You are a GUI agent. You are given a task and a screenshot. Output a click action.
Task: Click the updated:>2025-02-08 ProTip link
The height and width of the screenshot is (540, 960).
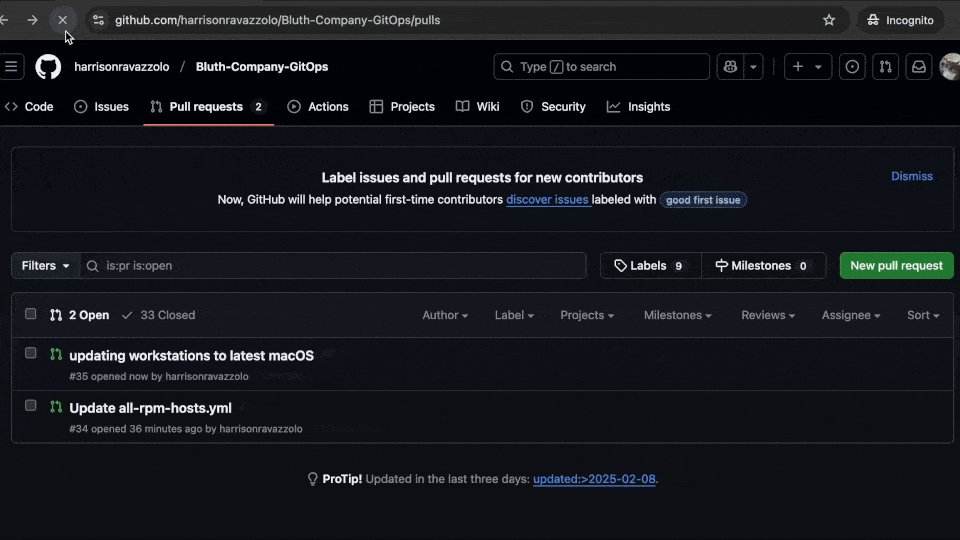(x=594, y=479)
